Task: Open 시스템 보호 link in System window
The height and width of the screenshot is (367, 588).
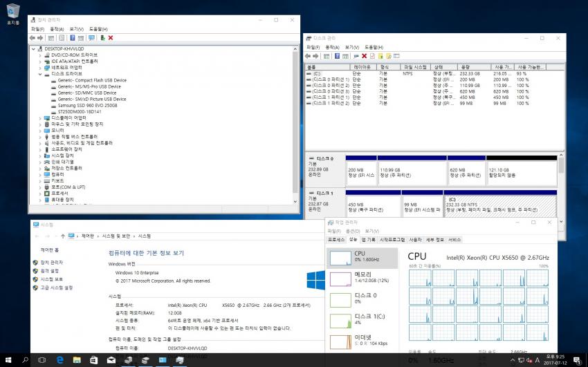Action: 52,279
